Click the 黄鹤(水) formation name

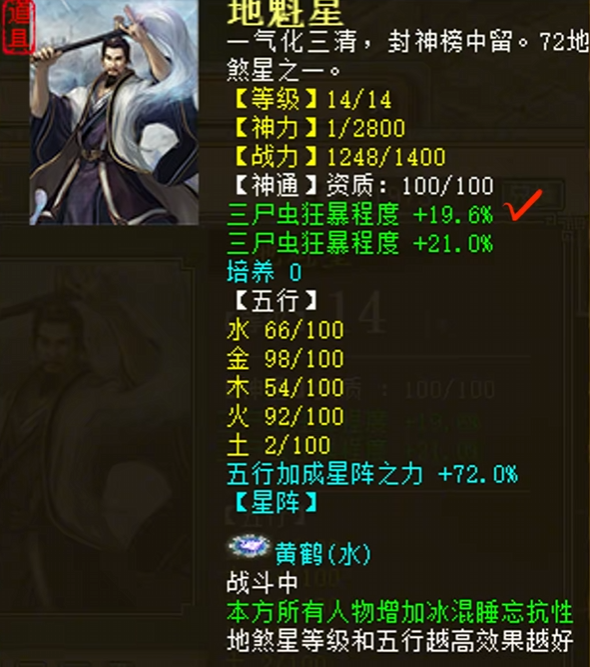pos(323,555)
